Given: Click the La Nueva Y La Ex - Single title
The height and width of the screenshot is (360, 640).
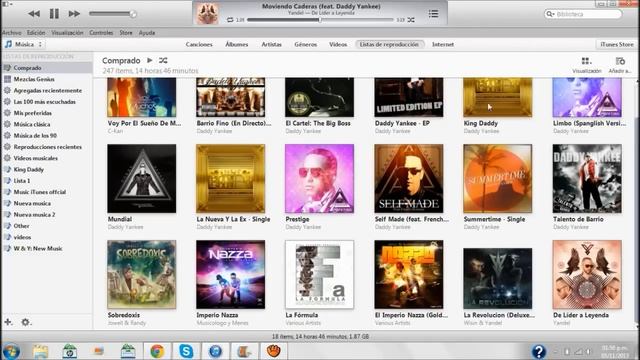Looking at the screenshot, I should click(233, 219).
